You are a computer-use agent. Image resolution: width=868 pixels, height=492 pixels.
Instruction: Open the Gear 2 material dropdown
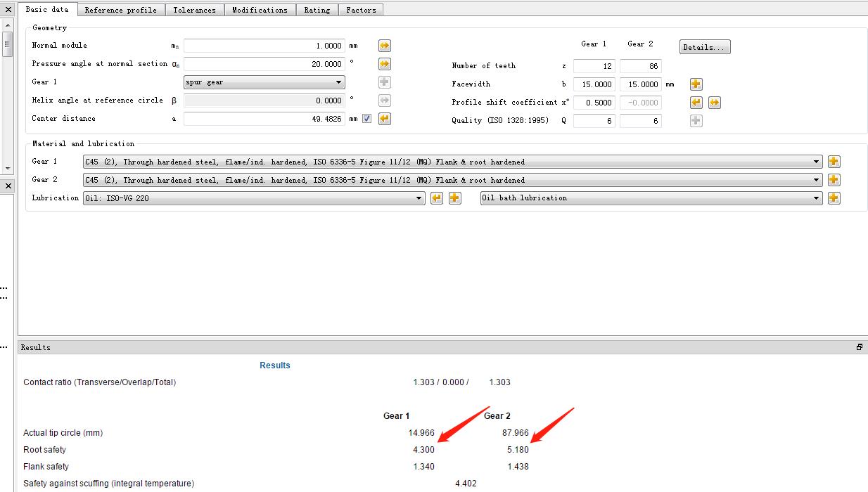pyautogui.click(x=452, y=180)
